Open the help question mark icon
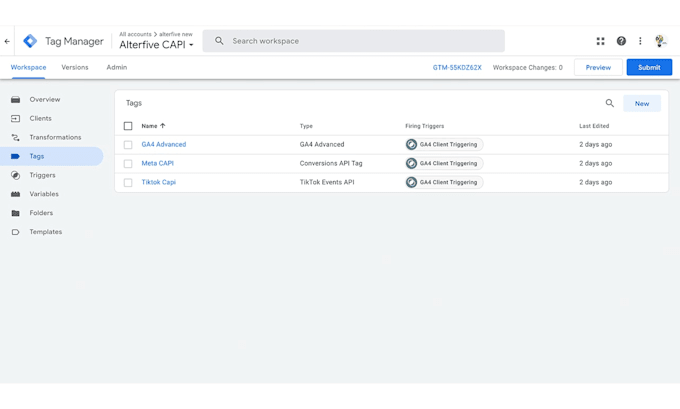The width and height of the screenshot is (680, 409). pyautogui.click(x=621, y=41)
